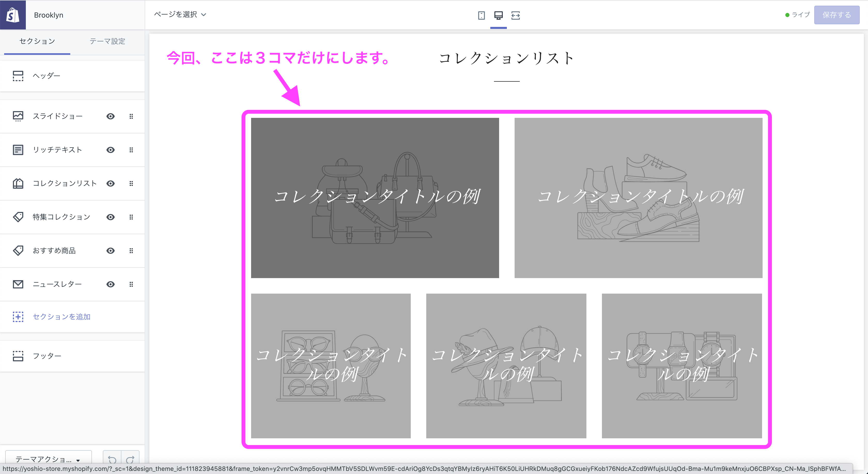Select the ヘッダー section icon

(x=18, y=76)
